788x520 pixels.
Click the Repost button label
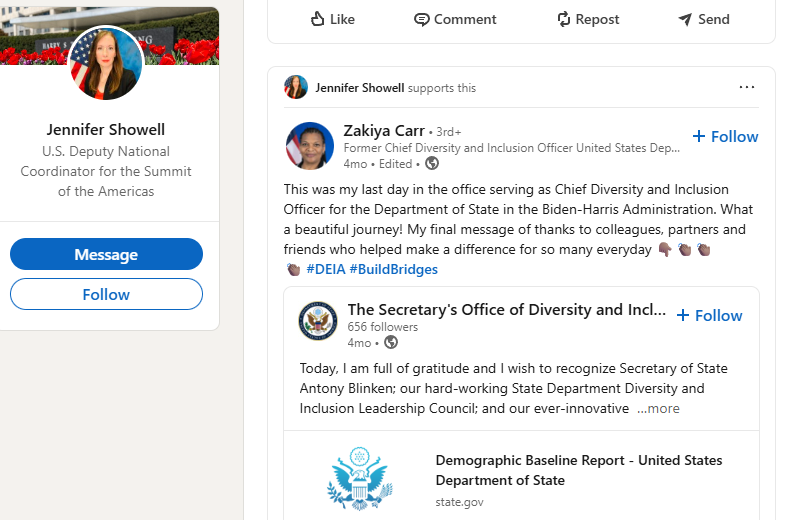597,20
